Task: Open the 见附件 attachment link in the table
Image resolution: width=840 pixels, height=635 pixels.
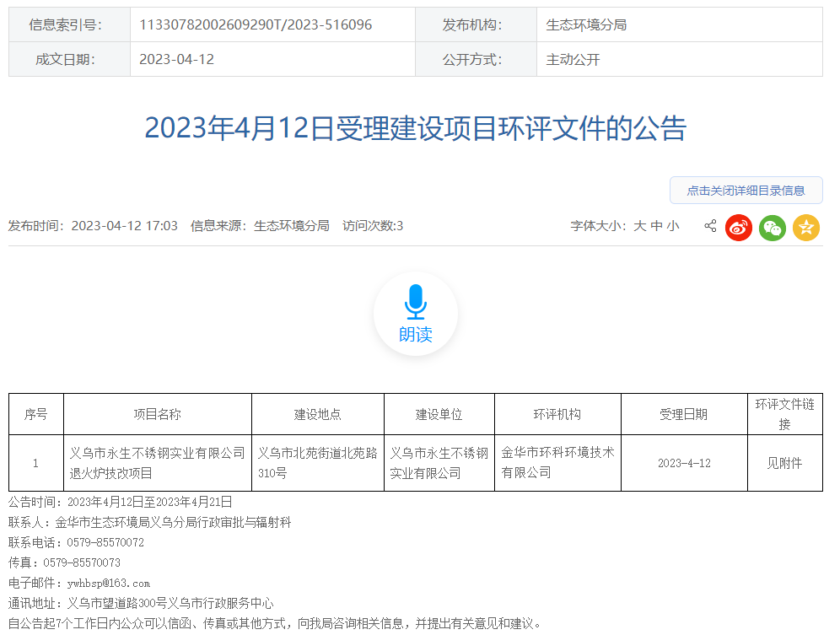Action: (x=784, y=463)
